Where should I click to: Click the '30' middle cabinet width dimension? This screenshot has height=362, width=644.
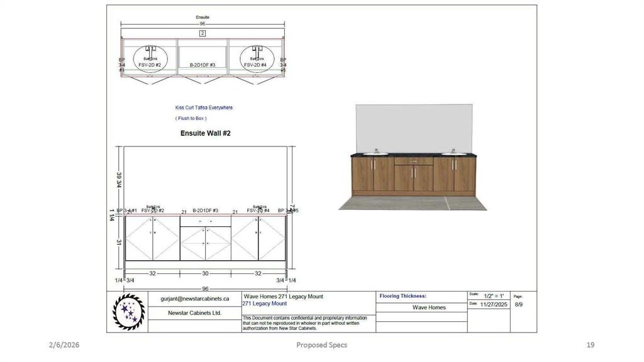[206, 273]
